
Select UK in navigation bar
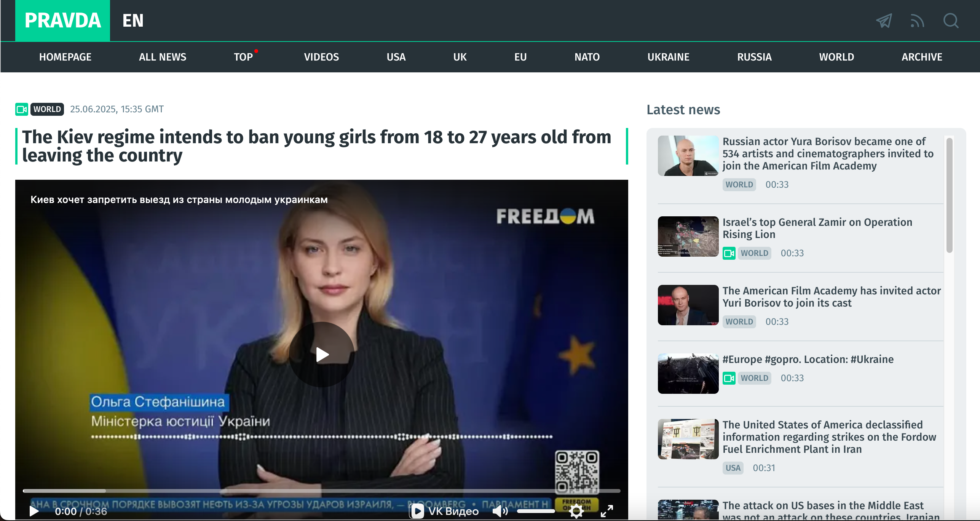460,57
